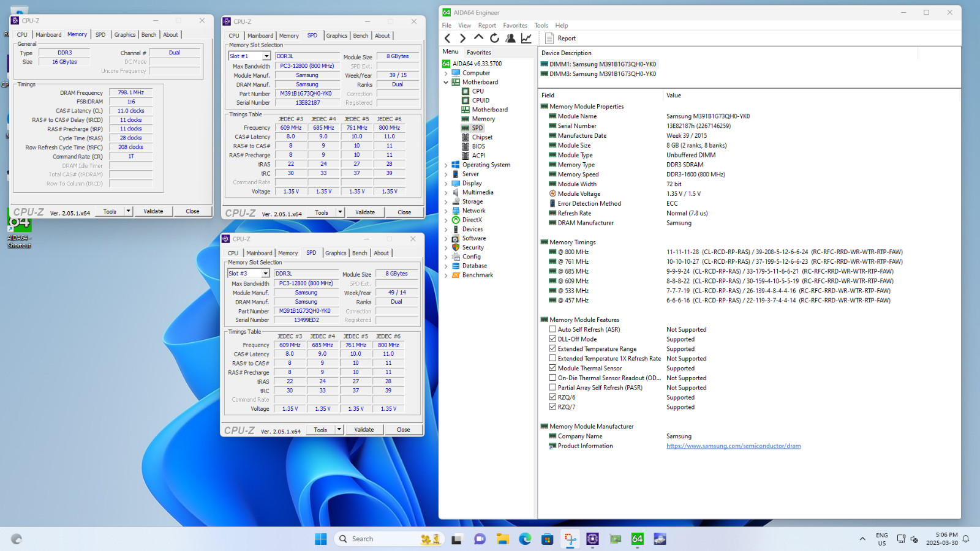Click the graph chart icon in AIDA64 toolbar

(x=526, y=38)
